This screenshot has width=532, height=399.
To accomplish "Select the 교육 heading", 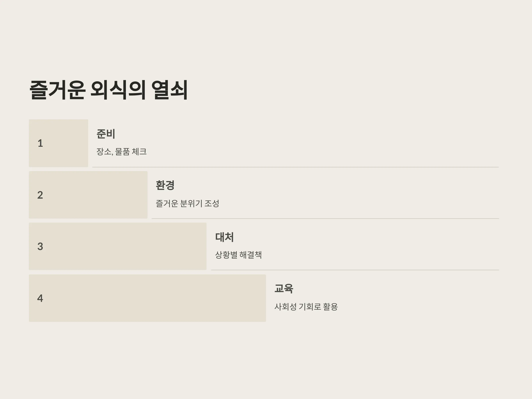I will click(x=284, y=288).
